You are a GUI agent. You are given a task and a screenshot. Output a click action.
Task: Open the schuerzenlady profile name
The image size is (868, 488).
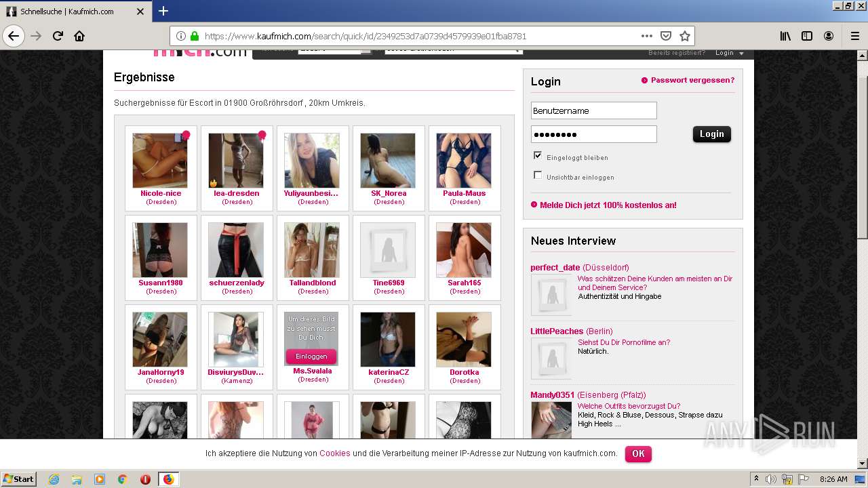click(237, 283)
